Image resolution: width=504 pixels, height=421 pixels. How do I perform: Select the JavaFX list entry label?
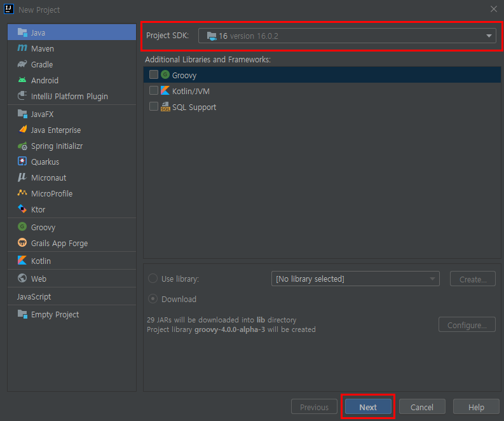42,114
